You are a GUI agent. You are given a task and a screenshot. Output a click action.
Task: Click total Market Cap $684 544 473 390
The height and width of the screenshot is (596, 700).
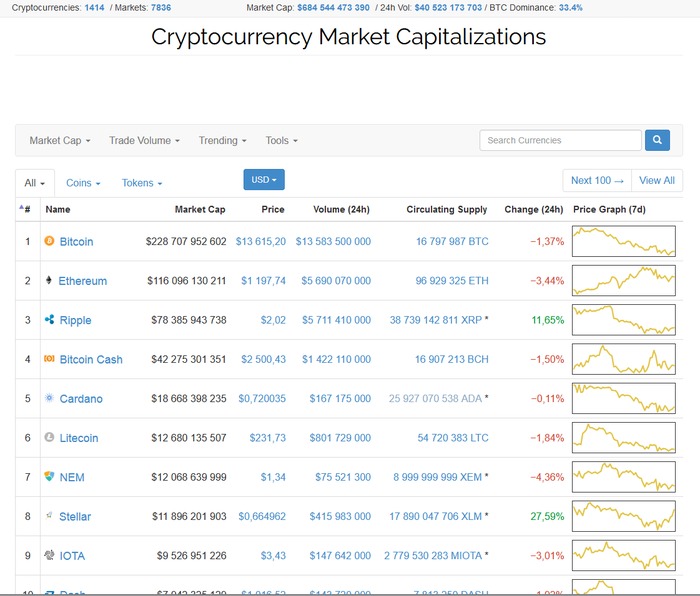coord(333,8)
